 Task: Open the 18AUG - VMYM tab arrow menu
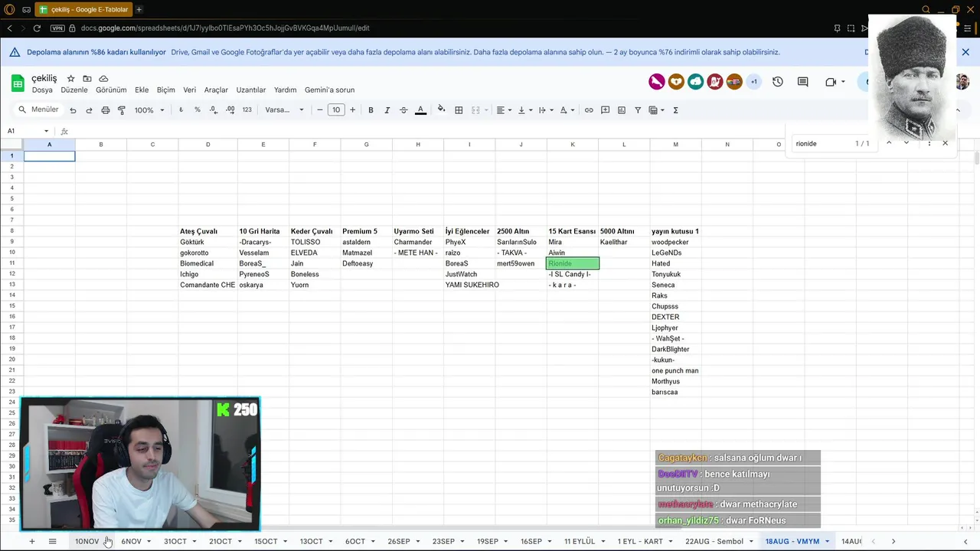(827, 541)
